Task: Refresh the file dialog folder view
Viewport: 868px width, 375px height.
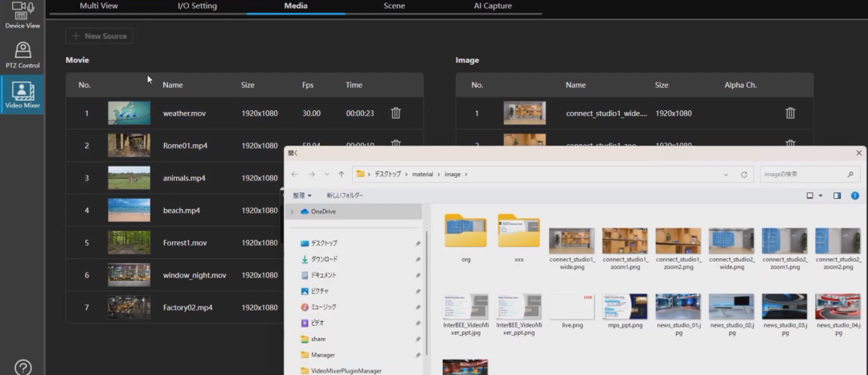Action: coord(744,174)
